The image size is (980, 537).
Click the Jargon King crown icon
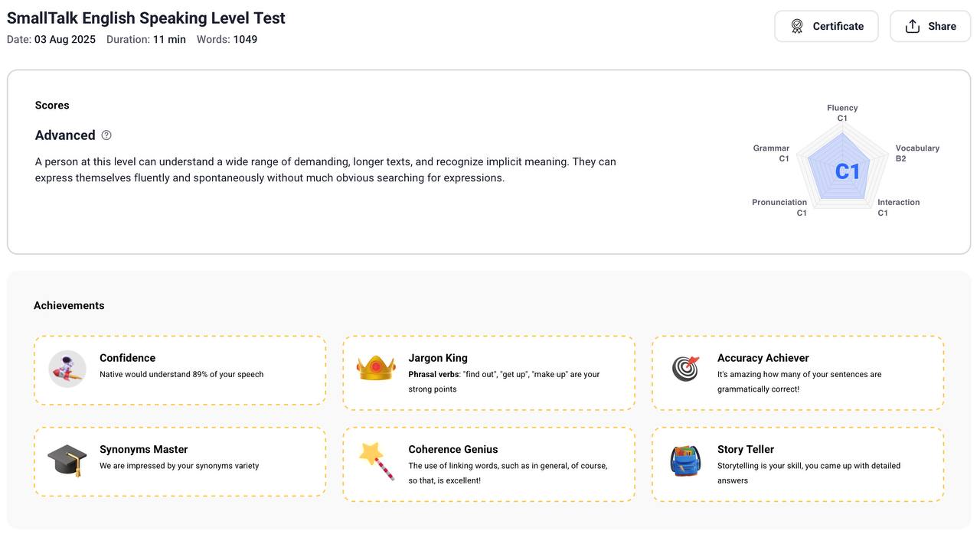[376, 368]
